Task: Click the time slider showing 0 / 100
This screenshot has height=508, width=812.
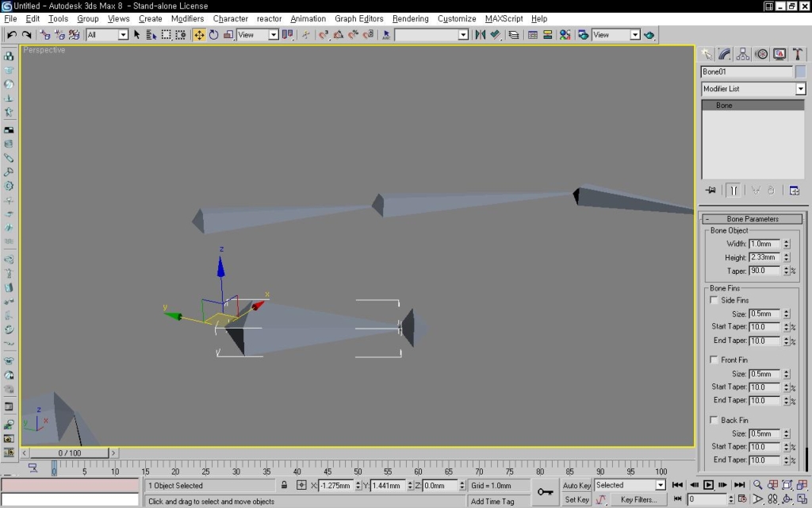Action: [x=69, y=453]
